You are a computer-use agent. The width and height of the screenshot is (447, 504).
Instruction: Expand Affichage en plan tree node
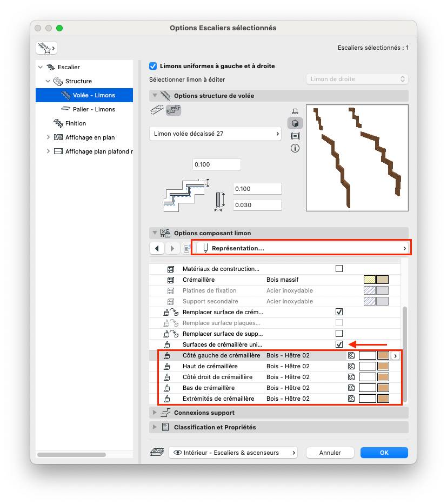48,137
